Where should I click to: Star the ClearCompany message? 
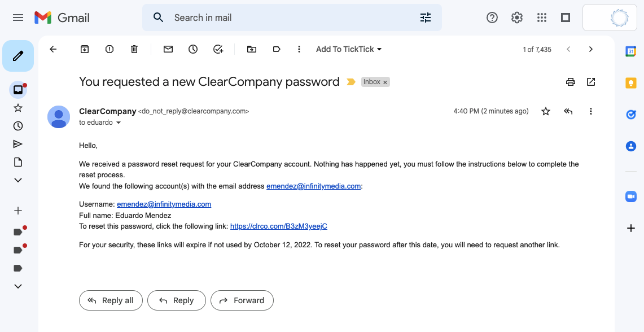(x=545, y=111)
